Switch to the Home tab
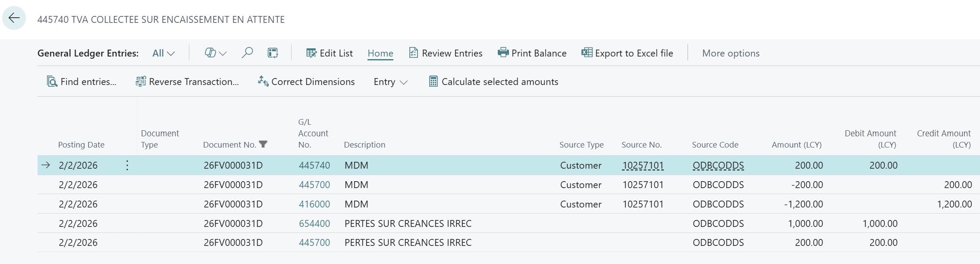This screenshot has width=980, height=264. click(380, 53)
